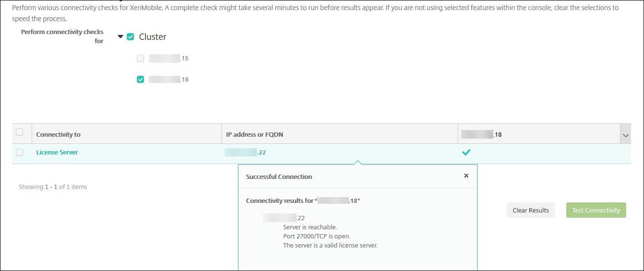Viewport: 644px width, 271px height.
Task: Open the column chooser chevron dropdown
Action: tap(625, 136)
